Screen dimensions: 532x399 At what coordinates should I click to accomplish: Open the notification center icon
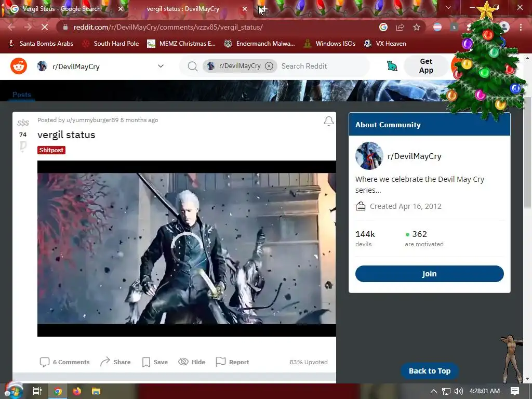click(515, 391)
